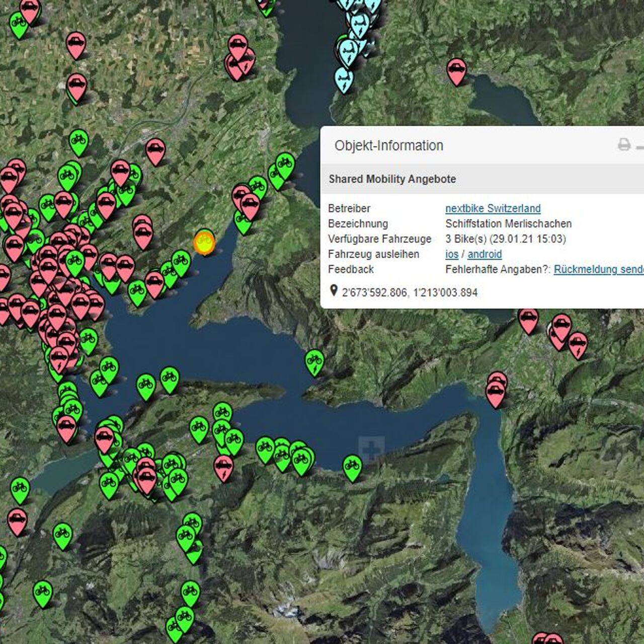The width and height of the screenshot is (644, 644).
Task: Open the nextbike Switzerland operator link
Action: 493,208
